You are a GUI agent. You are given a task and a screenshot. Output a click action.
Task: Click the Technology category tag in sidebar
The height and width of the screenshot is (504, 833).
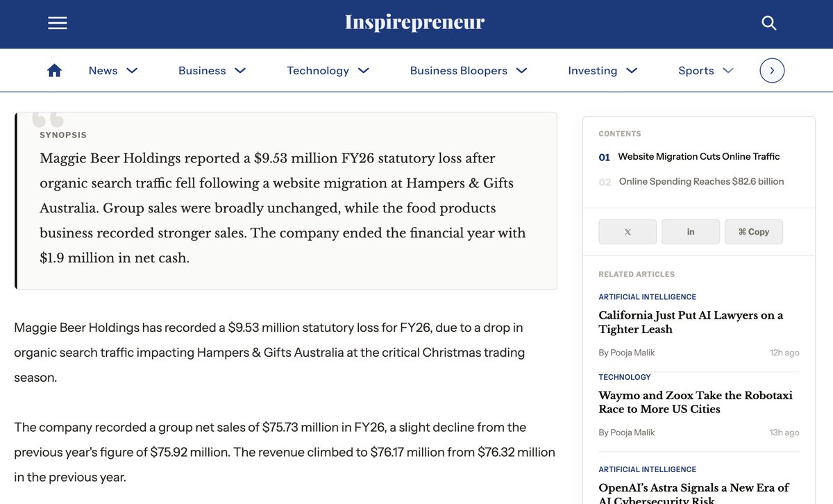pyautogui.click(x=625, y=377)
